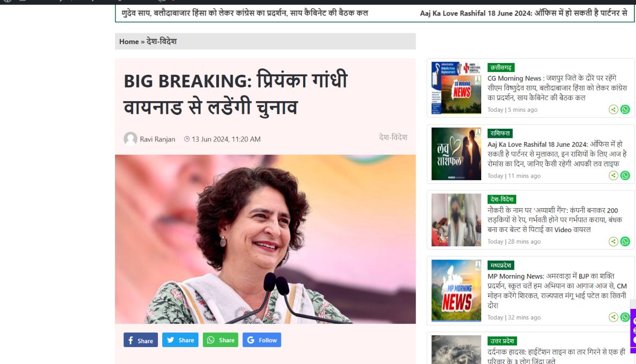Click WhatsApp icon on Love Rashifal card
The height and width of the screenshot is (364, 636).
pyautogui.click(x=625, y=175)
